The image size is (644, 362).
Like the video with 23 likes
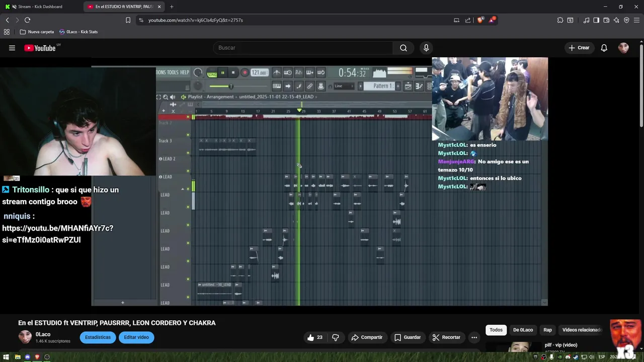(x=315, y=337)
